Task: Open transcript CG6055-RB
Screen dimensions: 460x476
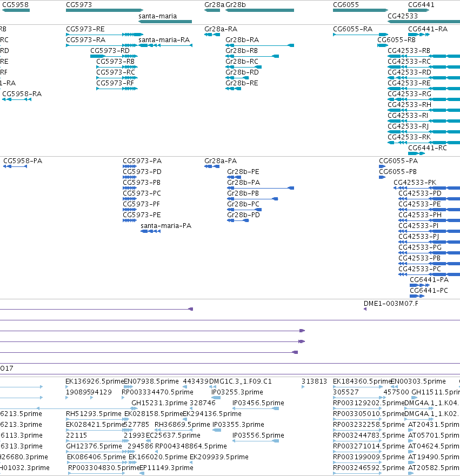Action: tap(397, 40)
